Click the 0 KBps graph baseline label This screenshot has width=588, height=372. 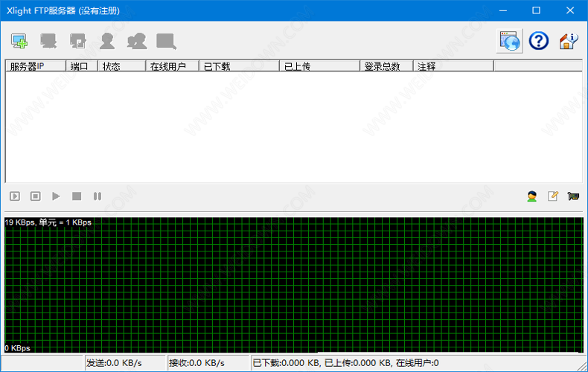point(17,348)
